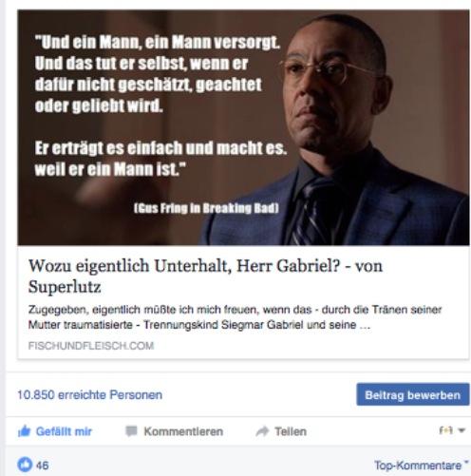This screenshot has height=476, width=471.
Task: Click the page identity icon beside Teilen
Action: (x=445, y=430)
